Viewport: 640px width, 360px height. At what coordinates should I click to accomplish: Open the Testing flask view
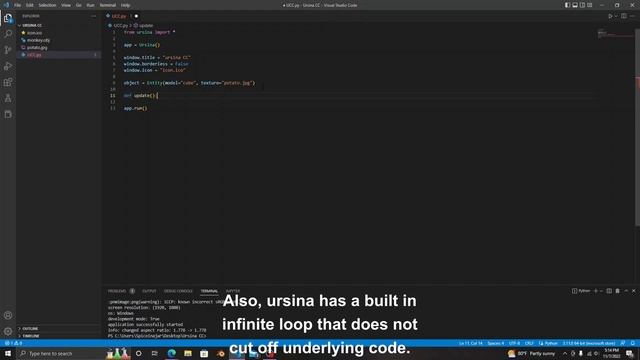pos(8,98)
